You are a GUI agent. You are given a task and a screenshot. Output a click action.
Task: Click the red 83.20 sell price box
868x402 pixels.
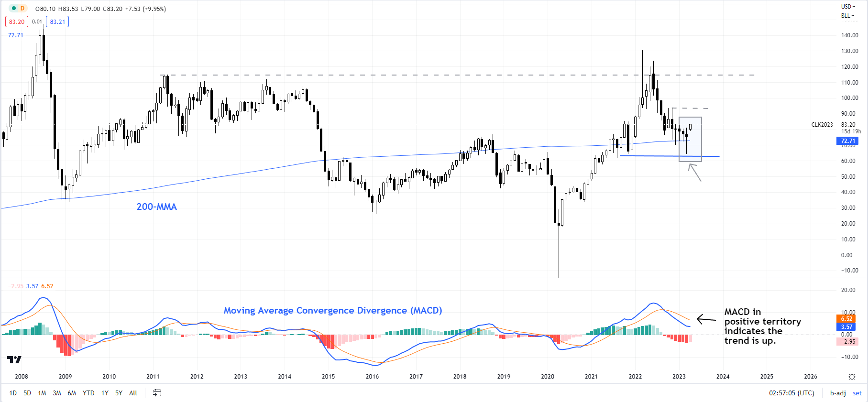pos(17,22)
